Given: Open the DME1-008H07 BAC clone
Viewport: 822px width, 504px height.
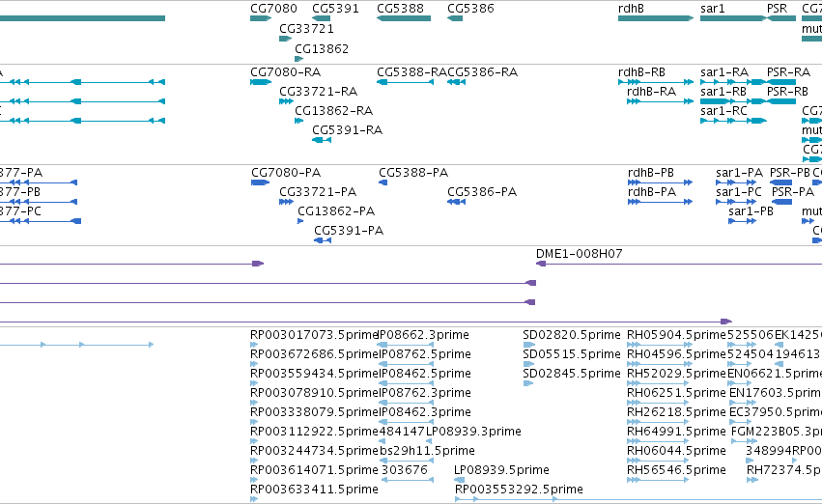Looking at the screenshot, I should [x=679, y=264].
